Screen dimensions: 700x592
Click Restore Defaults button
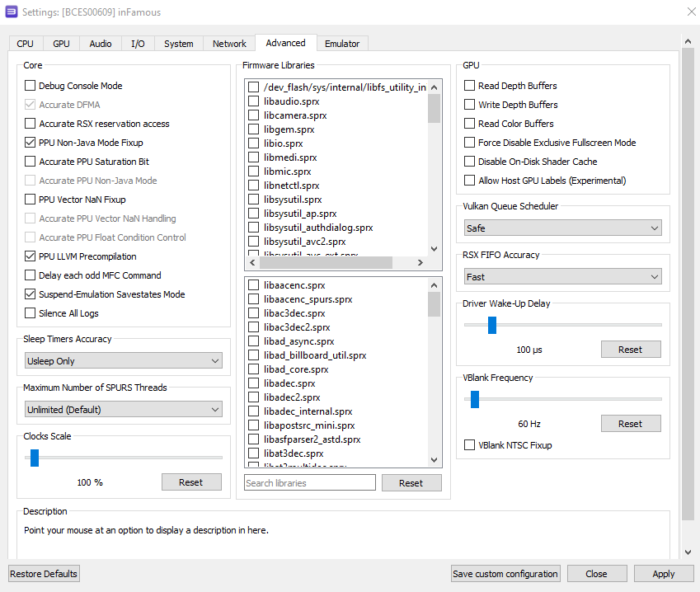click(x=44, y=574)
